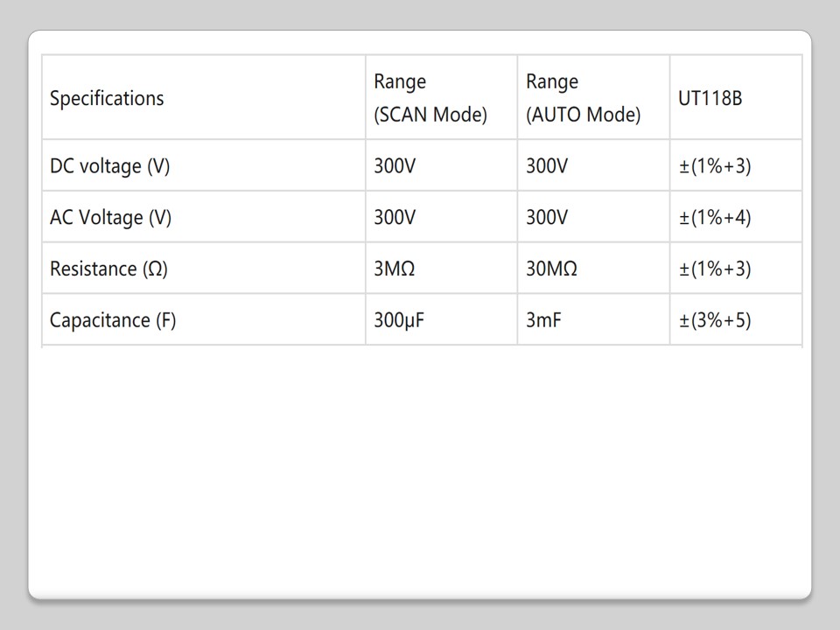
Task: Select the Range (AUTO Mode) column header
Action: coord(583,98)
